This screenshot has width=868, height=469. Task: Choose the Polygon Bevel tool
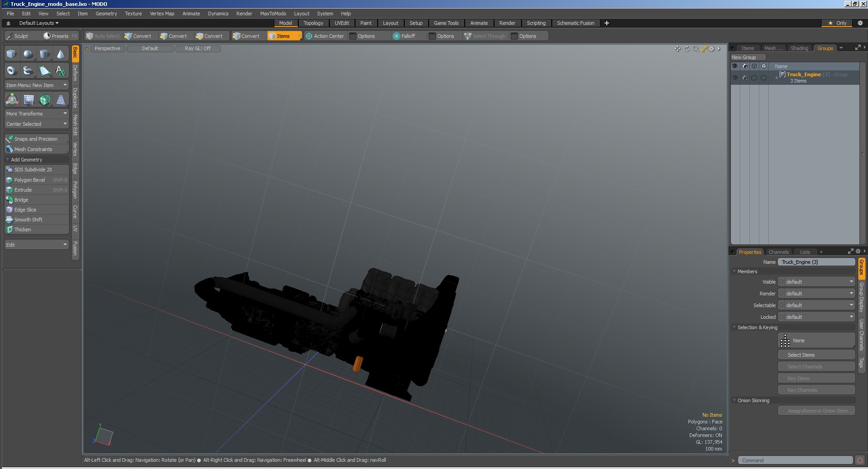pos(37,180)
